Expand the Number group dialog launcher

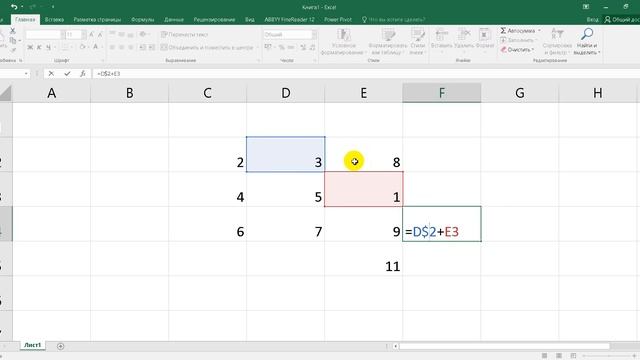pos(315,60)
